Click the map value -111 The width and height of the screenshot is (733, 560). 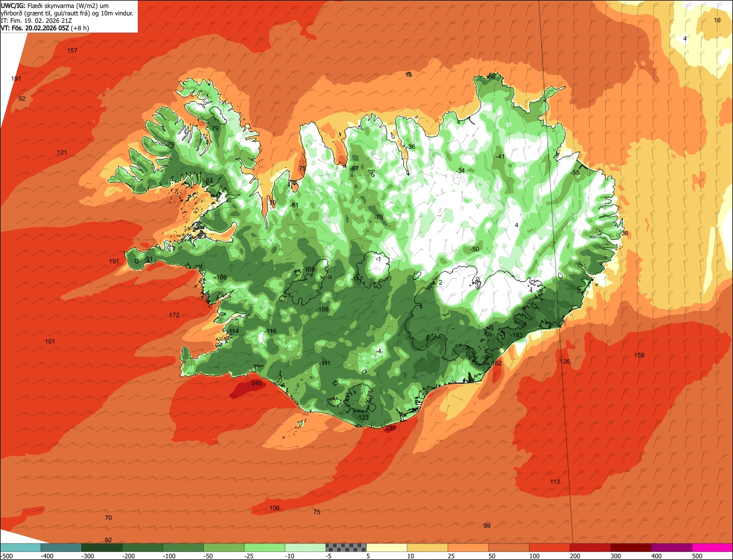(x=325, y=364)
